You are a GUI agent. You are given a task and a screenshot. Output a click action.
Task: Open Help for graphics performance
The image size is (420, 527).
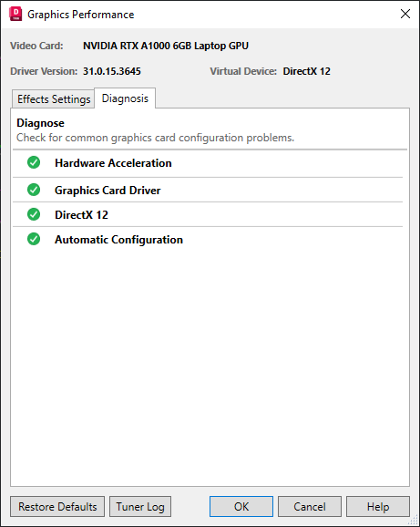tap(378, 507)
